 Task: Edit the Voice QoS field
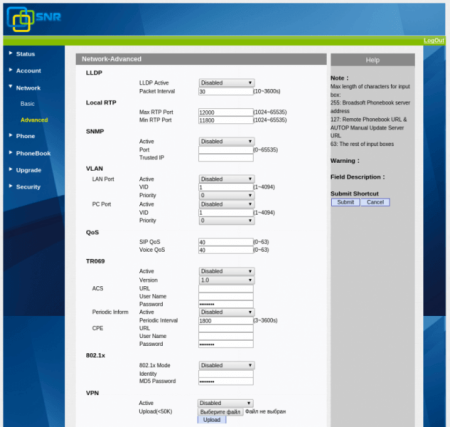tap(226, 250)
